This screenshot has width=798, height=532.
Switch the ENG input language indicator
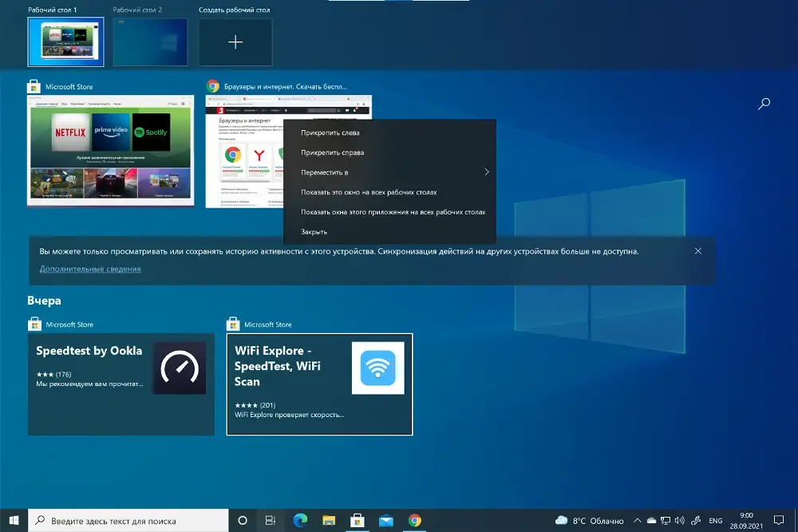point(716,520)
